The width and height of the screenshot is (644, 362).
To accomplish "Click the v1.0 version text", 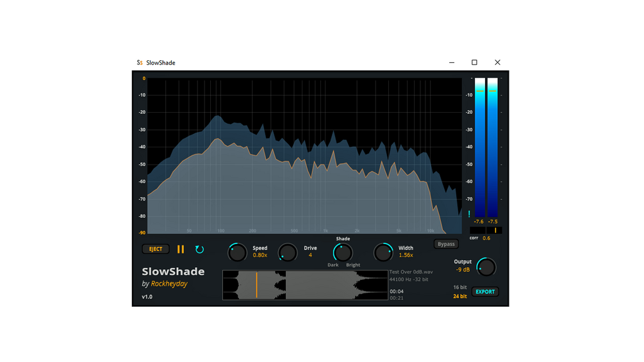I will (x=147, y=297).
